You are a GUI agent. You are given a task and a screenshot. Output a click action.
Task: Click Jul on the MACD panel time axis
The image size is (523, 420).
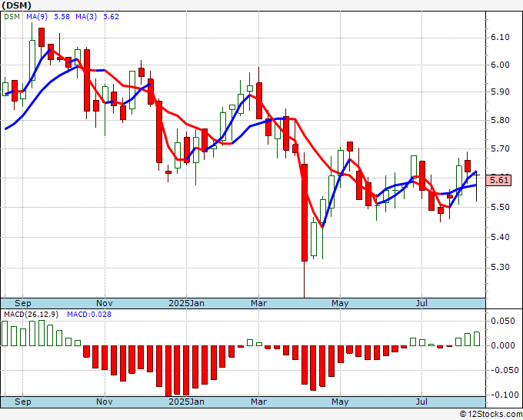click(422, 402)
